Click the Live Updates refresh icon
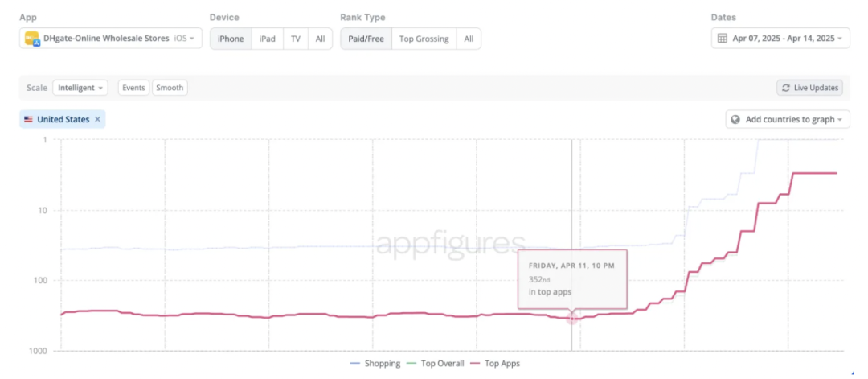Image resolution: width=868 pixels, height=379 pixels. tap(785, 88)
